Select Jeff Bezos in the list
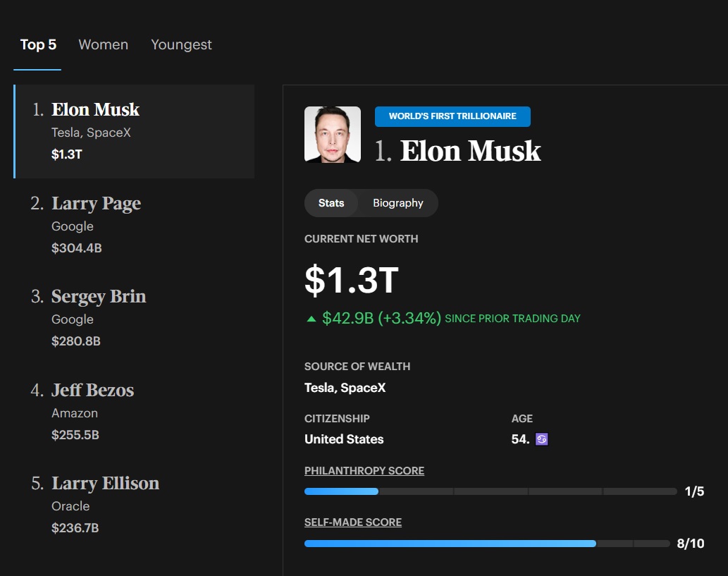 (x=135, y=412)
